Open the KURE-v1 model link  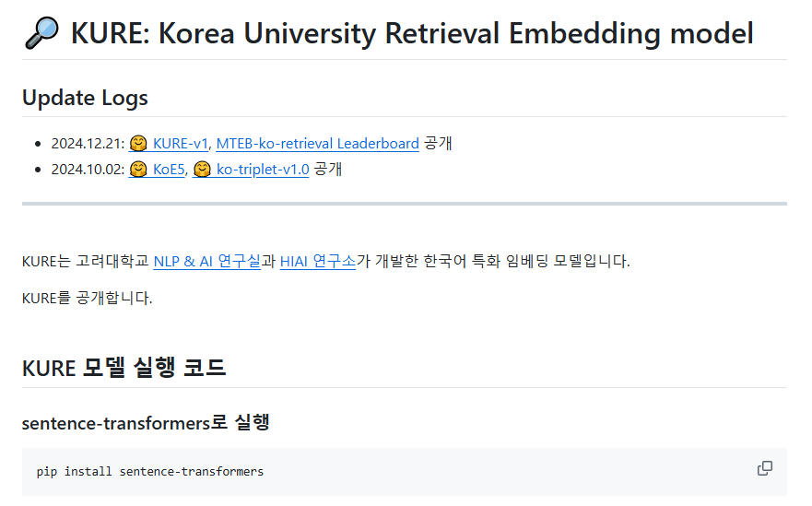[181, 144]
